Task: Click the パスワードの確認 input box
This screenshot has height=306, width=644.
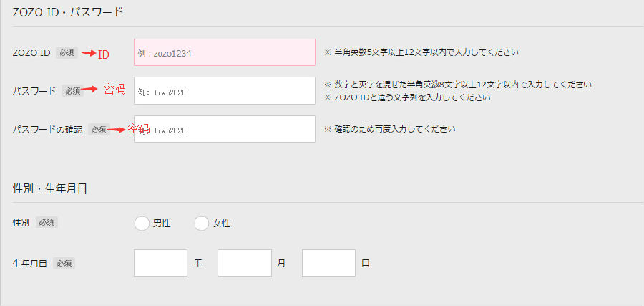Action: (x=224, y=130)
